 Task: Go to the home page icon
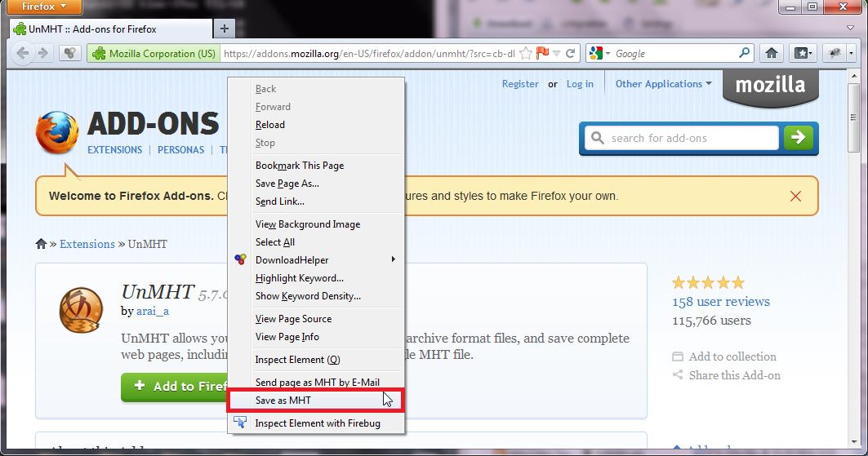771,54
